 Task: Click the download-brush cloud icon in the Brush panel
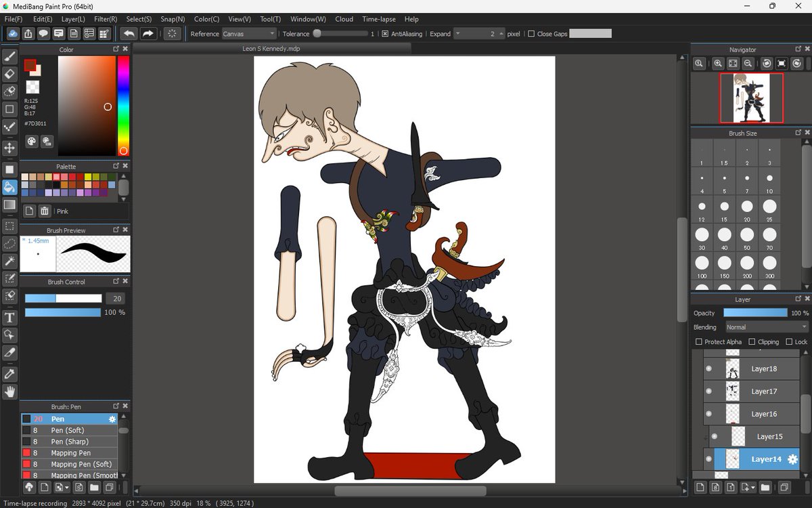28,487
